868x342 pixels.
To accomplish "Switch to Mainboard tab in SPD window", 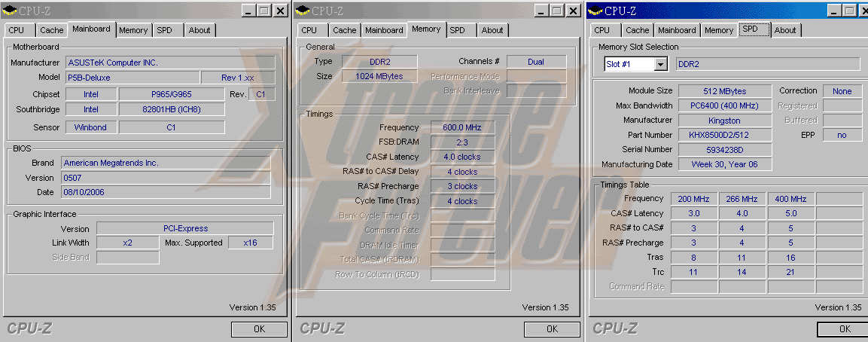I will 677,30.
